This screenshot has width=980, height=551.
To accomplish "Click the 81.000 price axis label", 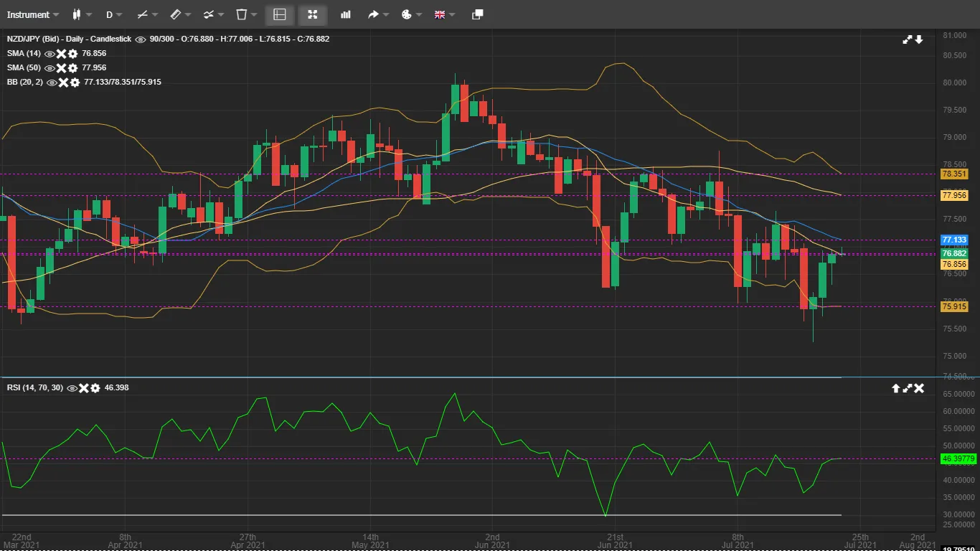I will [953, 35].
